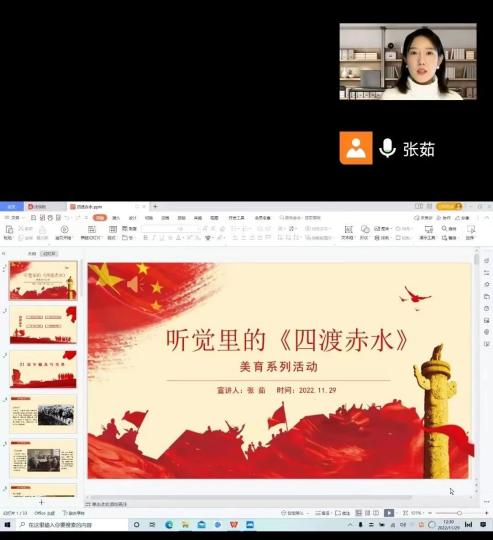Switch to the Design ribbon tab
Viewport: 493px width, 540px height.
point(133,218)
